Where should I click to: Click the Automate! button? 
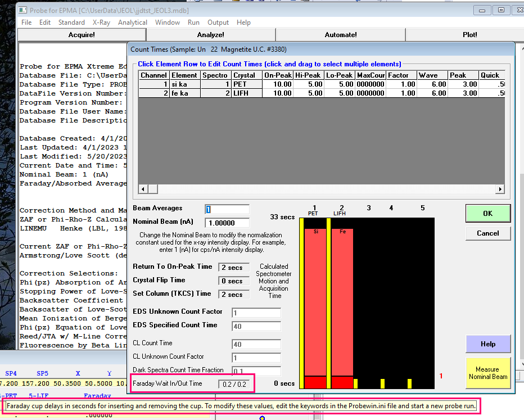(341, 35)
